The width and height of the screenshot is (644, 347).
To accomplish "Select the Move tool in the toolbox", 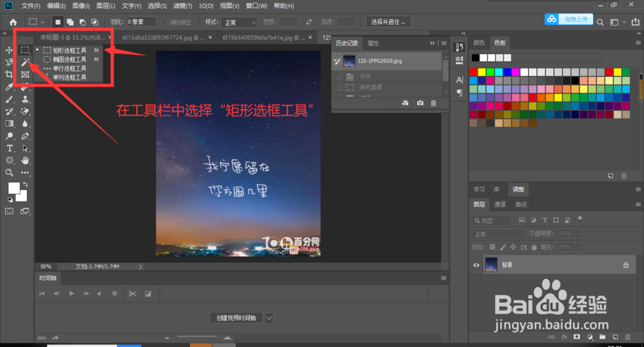I will pos(9,50).
